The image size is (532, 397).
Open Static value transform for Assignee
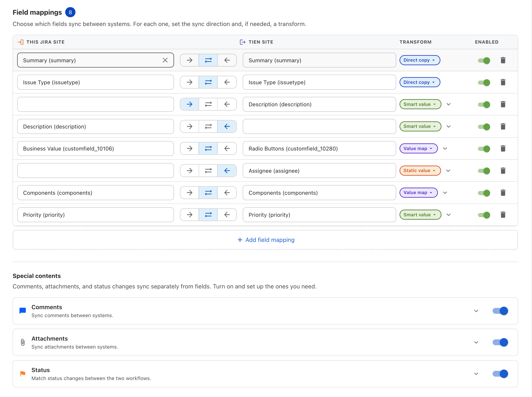[x=420, y=171]
